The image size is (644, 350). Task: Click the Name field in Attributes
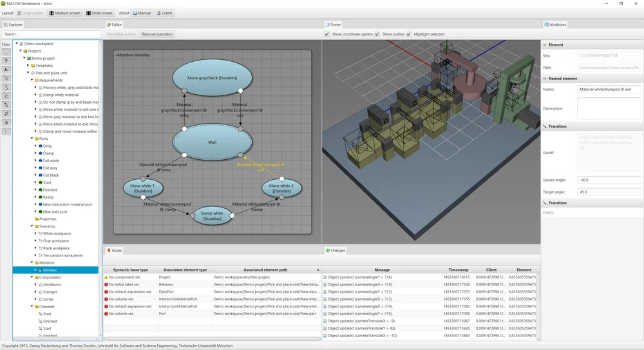609,89
